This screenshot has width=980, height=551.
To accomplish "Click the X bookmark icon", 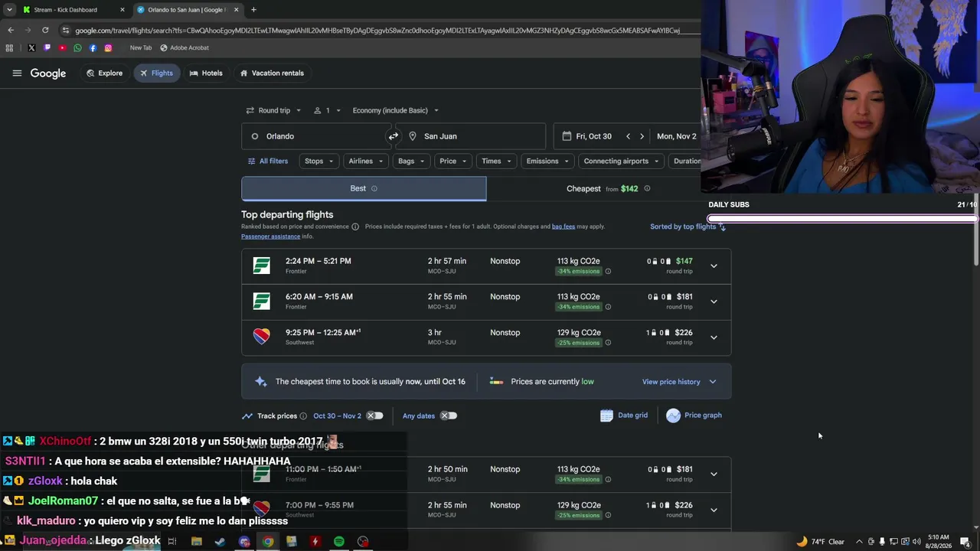I will pyautogui.click(x=31, y=48).
